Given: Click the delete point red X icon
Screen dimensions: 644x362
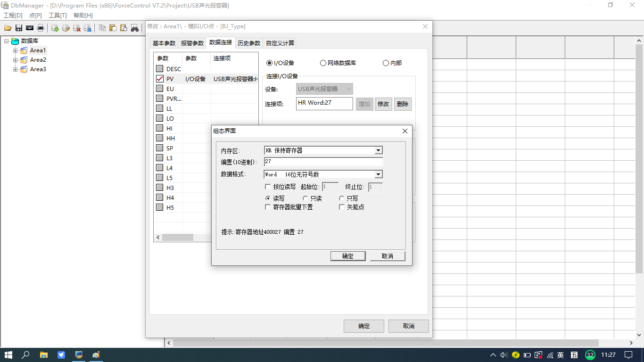Looking at the screenshot, I should click(77, 28).
